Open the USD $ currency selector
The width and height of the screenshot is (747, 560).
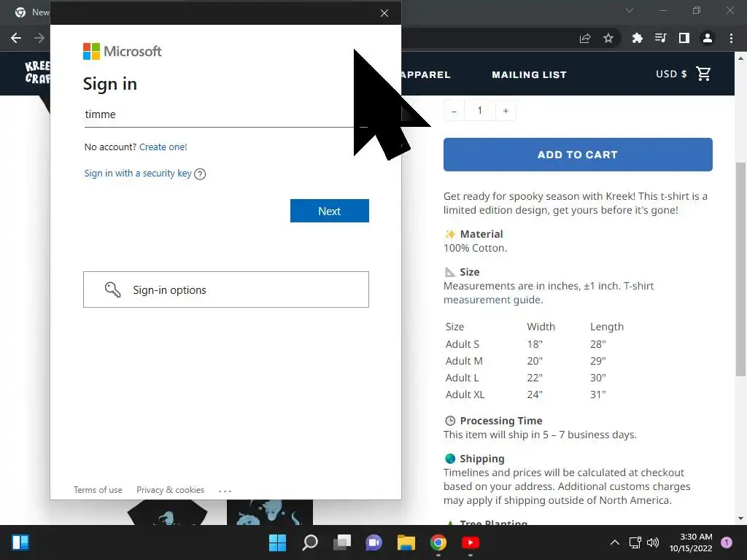pyautogui.click(x=671, y=74)
